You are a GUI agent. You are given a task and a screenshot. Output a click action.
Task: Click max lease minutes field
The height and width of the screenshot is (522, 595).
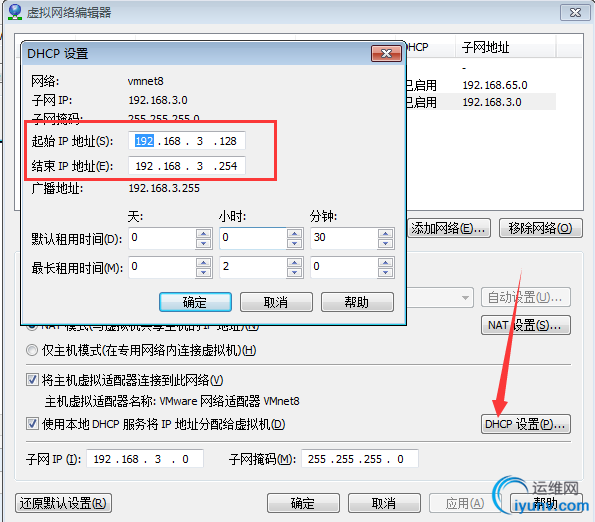click(x=344, y=267)
